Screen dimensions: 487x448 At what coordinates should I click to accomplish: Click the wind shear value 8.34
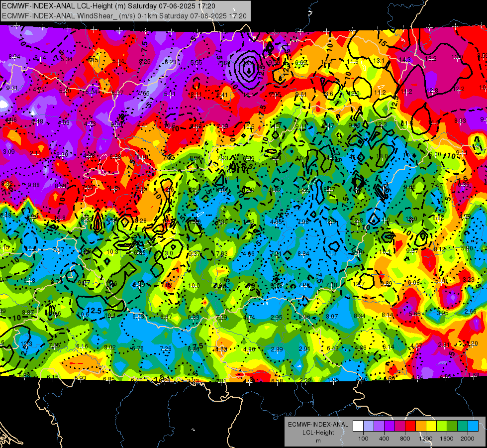coord(360,316)
